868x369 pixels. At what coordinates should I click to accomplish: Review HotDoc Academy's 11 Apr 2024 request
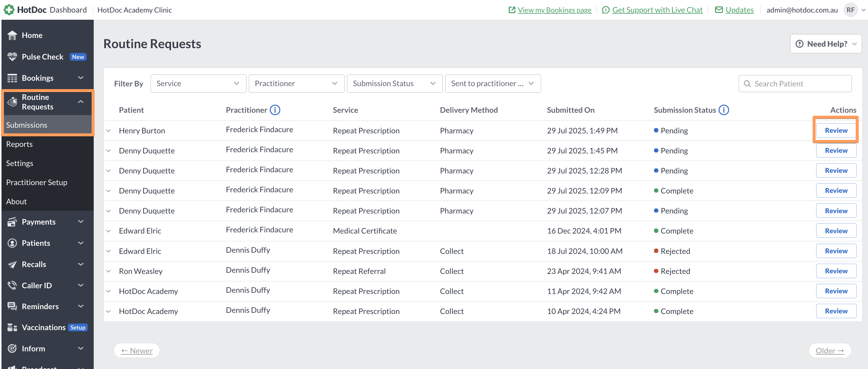pos(836,291)
